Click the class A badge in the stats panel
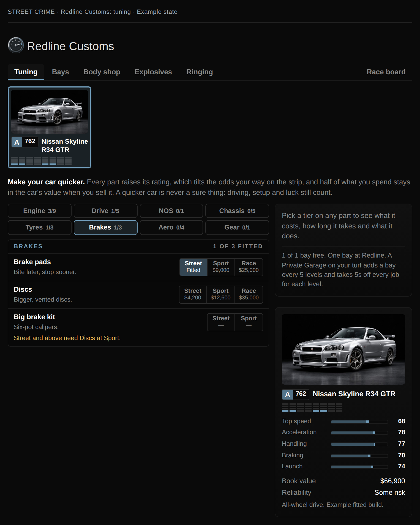The image size is (420, 525). click(287, 394)
